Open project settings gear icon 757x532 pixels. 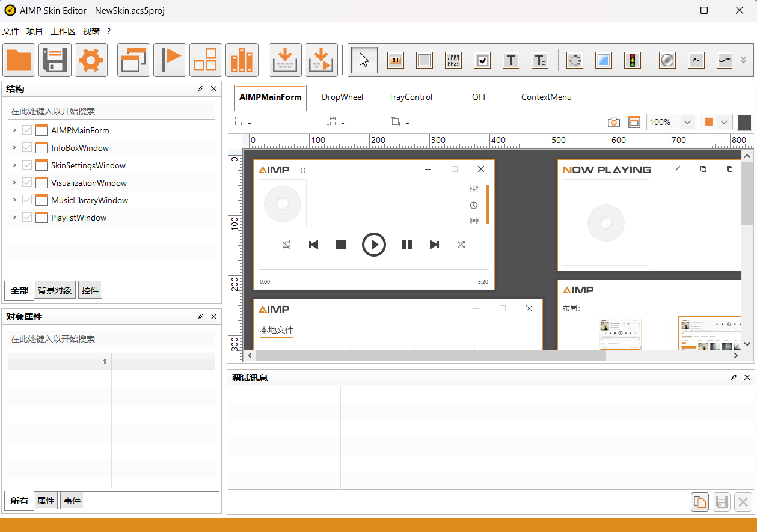(91, 60)
